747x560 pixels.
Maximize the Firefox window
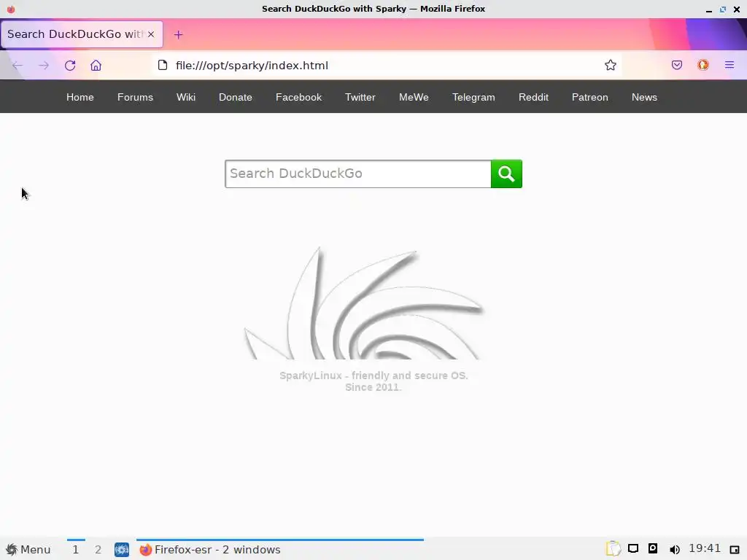point(723,9)
